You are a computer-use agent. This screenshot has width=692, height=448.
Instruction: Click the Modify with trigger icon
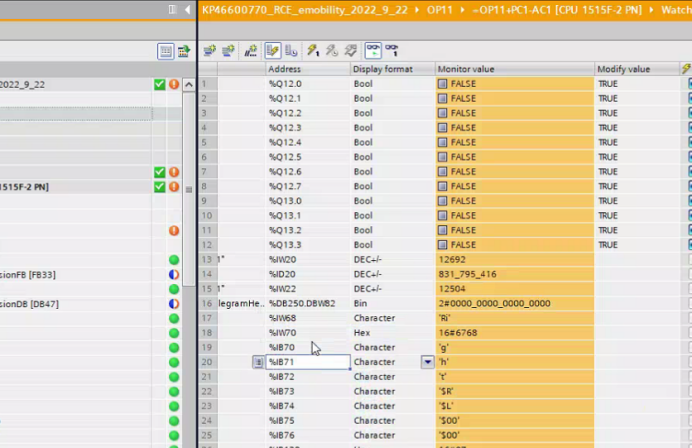coord(332,51)
